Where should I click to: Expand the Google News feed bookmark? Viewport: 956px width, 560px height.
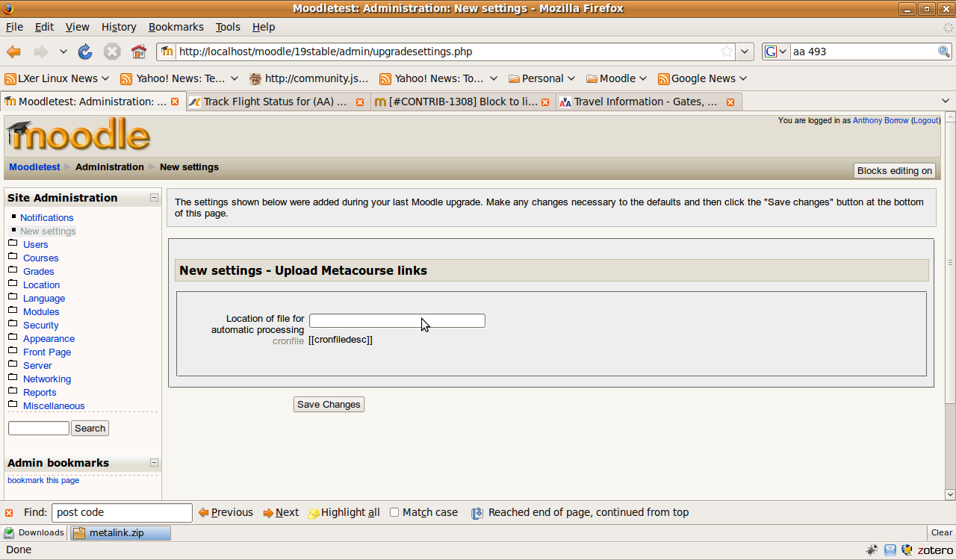[x=702, y=78]
